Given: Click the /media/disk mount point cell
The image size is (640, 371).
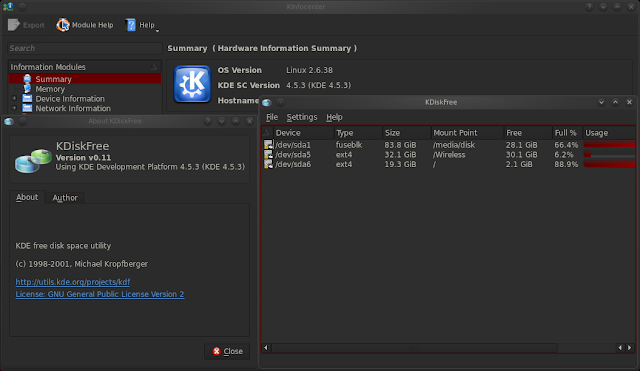Looking at the screenshot, I should point(454,145).
